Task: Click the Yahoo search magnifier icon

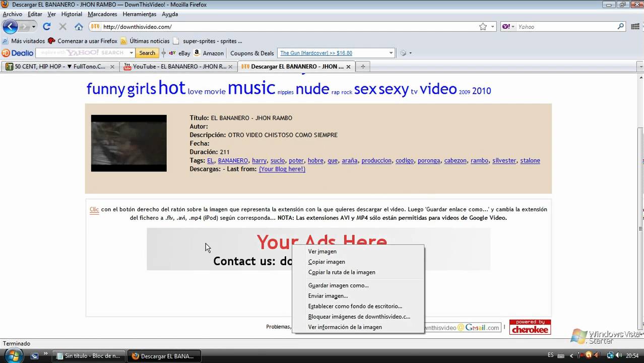Action: pyautogui.click(x=620, y=27)
